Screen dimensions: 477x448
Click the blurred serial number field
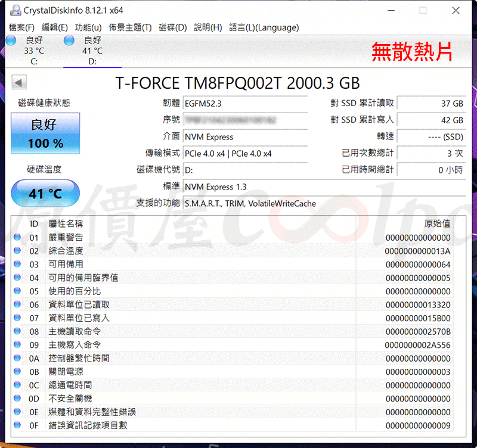point(245,120)
